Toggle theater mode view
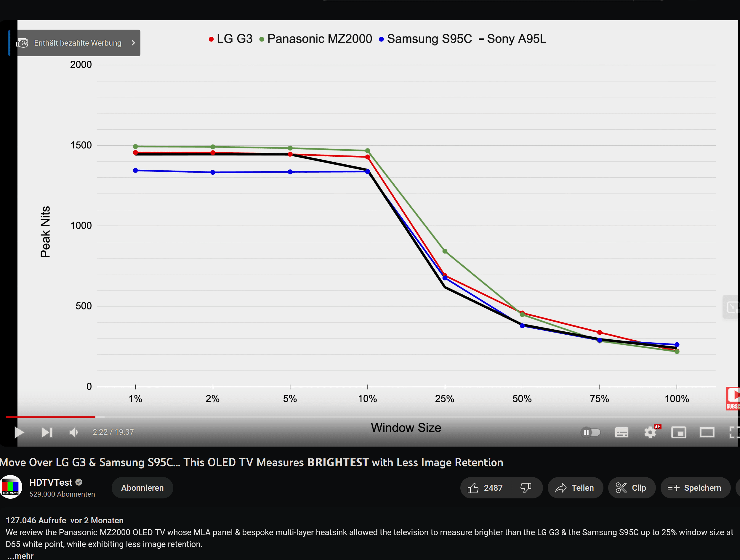This screenshot has height=560, width=740. pyautogui.click(x=707, y=432)
